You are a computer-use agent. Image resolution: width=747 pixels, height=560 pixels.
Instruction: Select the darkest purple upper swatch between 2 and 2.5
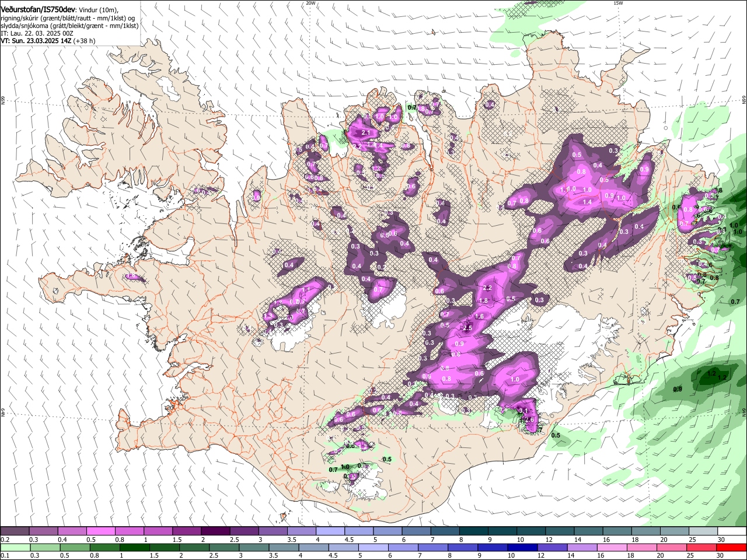(x=215, y=531)
